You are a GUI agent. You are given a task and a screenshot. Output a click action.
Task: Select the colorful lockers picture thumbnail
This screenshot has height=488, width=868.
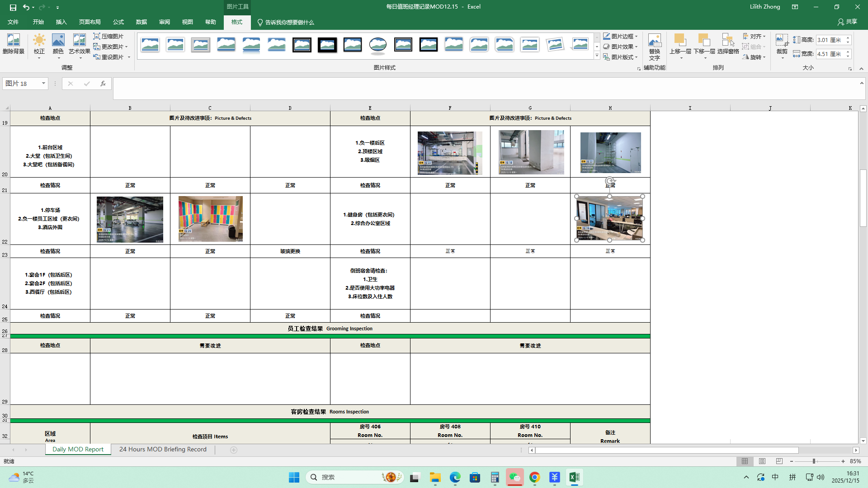[210, 219]
